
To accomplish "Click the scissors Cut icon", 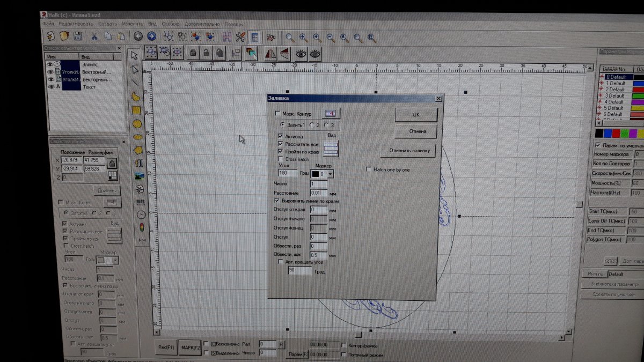I will click(x=94, y=36).
